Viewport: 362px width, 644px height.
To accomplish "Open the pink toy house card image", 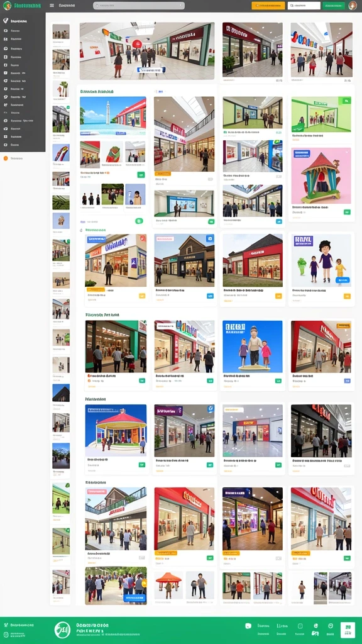I will (x=321, y=176).
